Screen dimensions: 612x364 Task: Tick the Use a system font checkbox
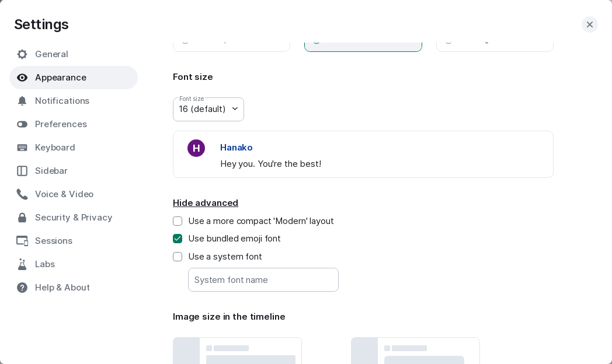coord(178,257)
